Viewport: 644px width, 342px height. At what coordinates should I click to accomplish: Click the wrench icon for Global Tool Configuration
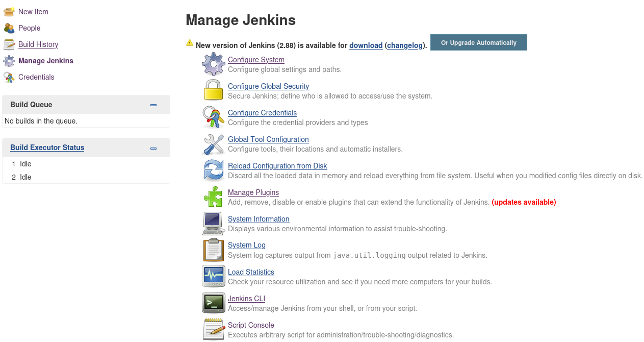(213, 144)
